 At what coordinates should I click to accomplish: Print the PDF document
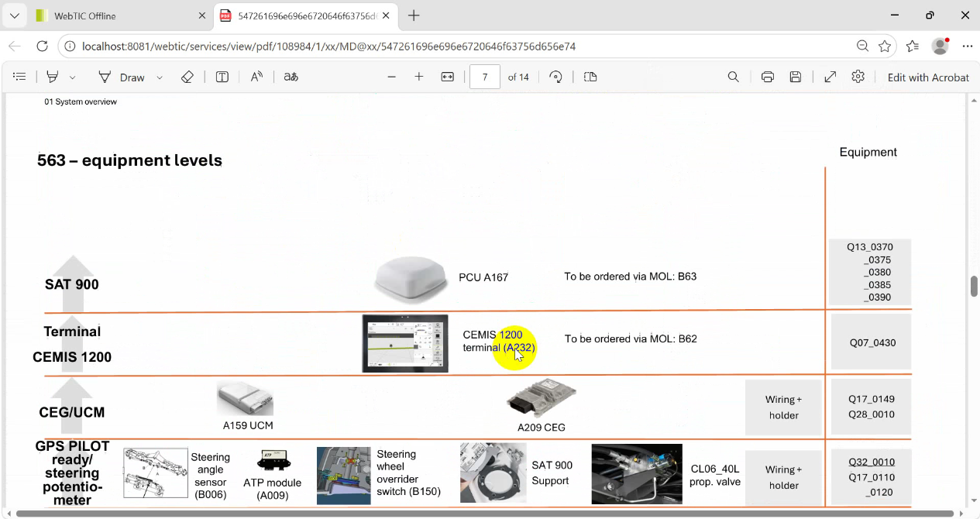tap(767, 77)
